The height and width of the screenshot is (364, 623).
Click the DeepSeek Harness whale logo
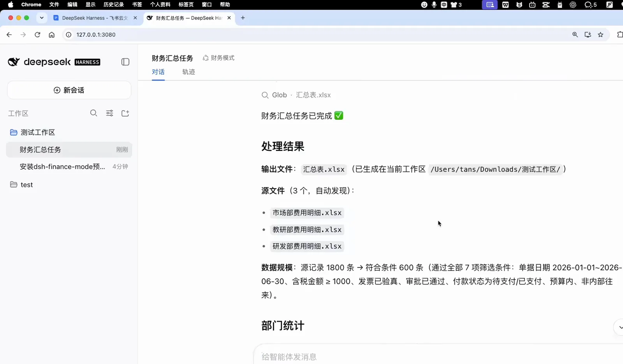coord(14,62)
